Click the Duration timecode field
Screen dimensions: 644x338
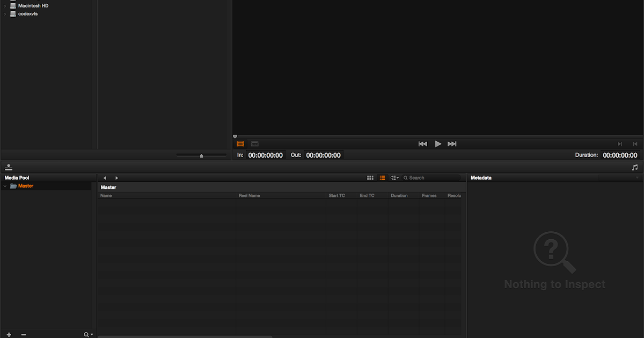(x=620, y=155)
